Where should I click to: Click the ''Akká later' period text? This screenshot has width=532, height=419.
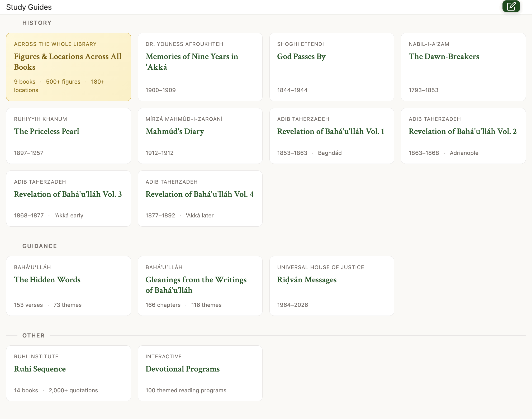click(x=199, y=216)
